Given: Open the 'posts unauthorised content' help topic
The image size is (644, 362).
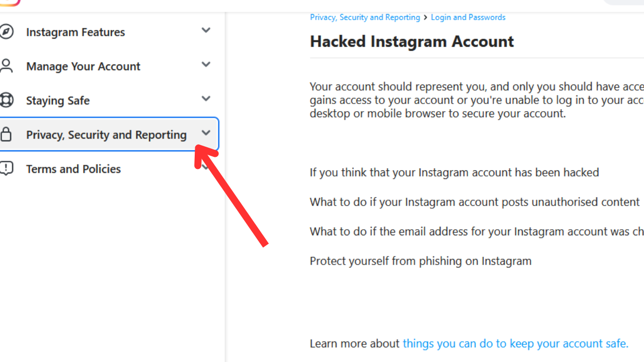Looking at the screenshot, I should 474,202.
